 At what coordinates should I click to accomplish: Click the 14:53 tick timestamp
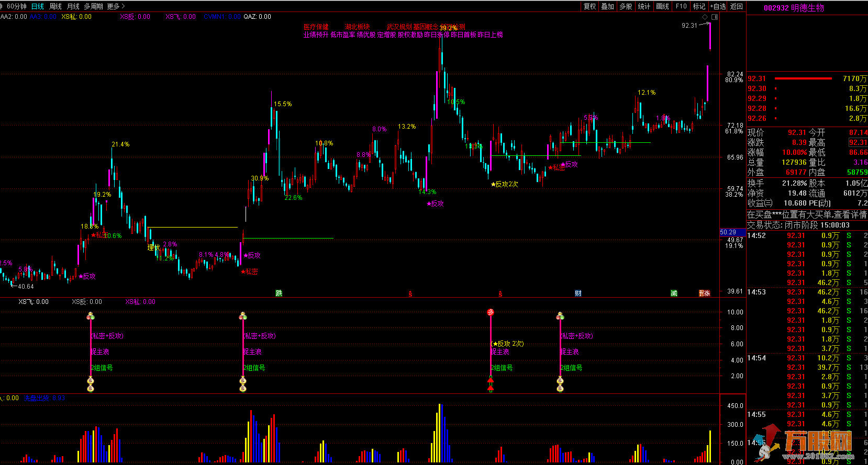click(x=756, y=292)
